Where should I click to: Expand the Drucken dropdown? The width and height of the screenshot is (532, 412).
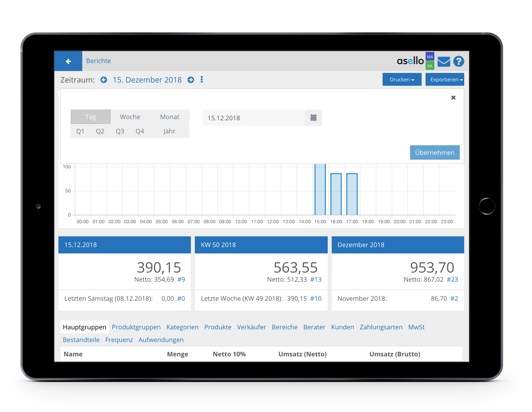402,80
